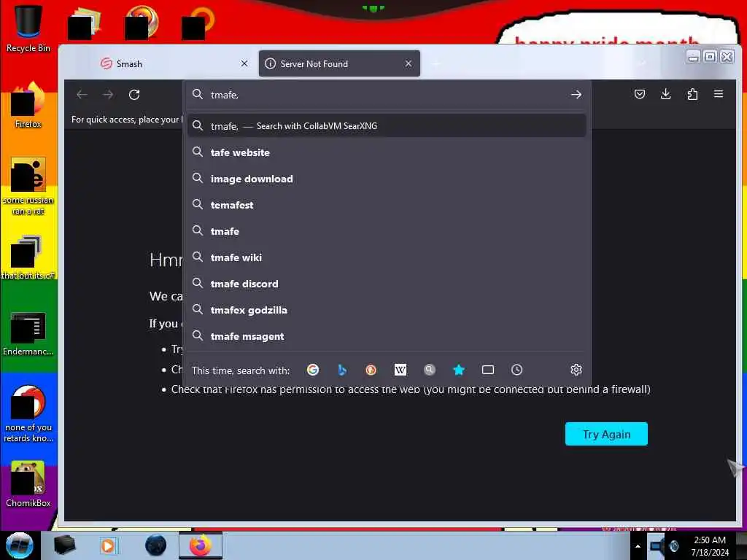Viewport: 747px width, 560px height.
Task: Open the Endermanc... desktop icon
Action: point(28,334)
